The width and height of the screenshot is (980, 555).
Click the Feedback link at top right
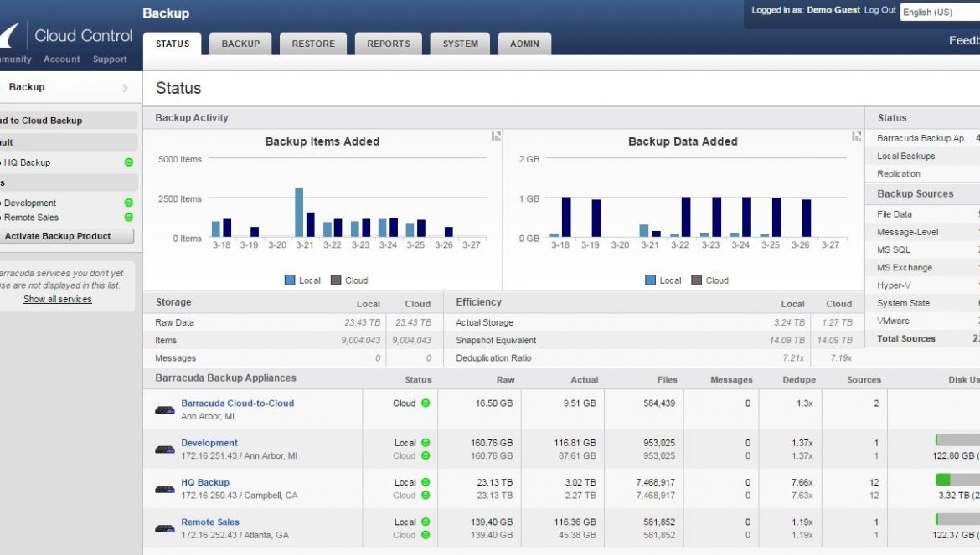click(964, 40)
